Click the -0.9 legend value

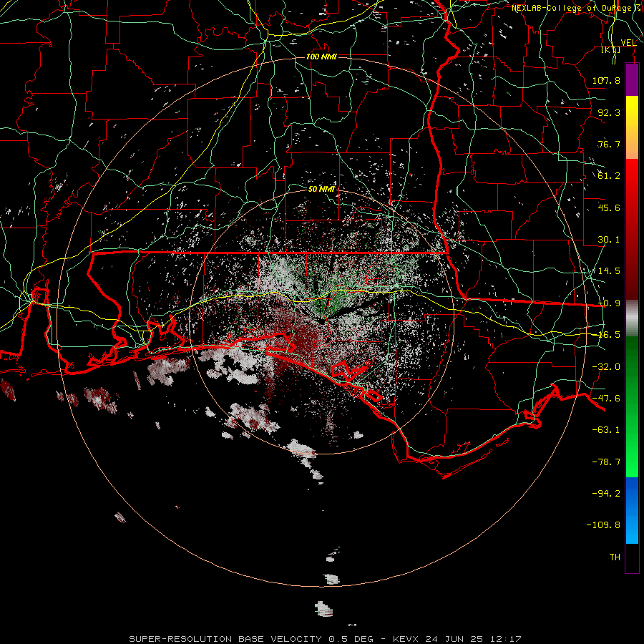(x=609, y=303)
